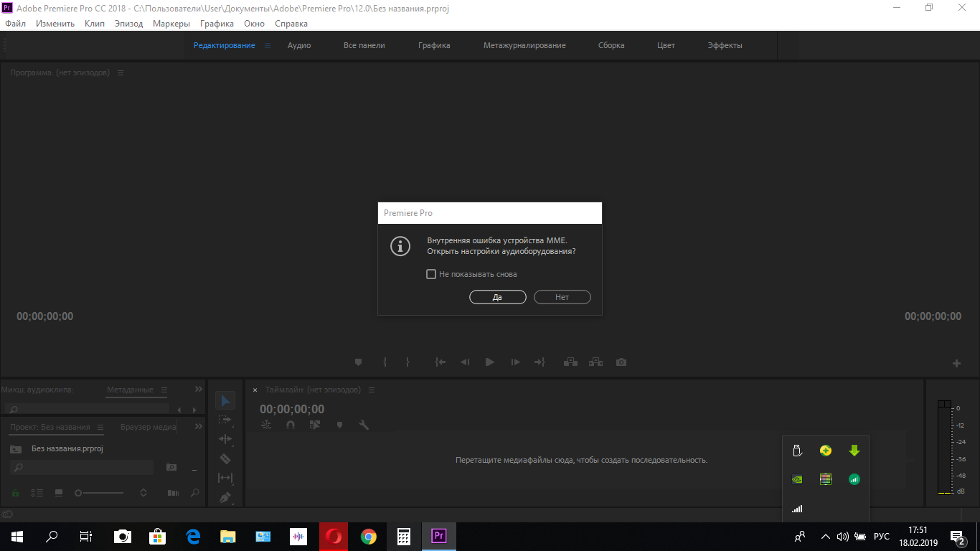Click Mark In brace in the Program monitor
980x551 pixels.
(385, 362)
